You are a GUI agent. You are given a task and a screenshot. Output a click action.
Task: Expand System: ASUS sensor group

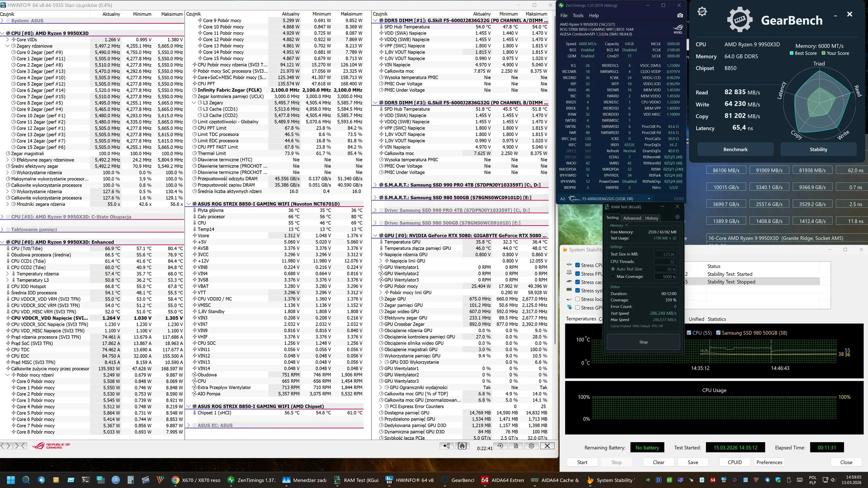tap(2, 20)
